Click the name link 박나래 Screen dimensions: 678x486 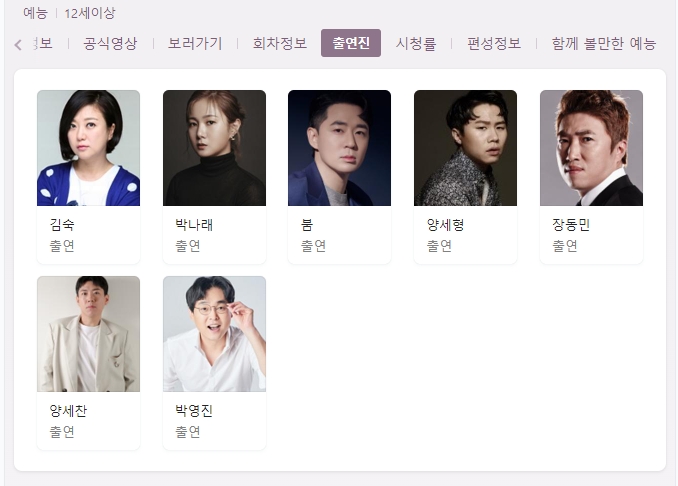[x=194, y=225]
